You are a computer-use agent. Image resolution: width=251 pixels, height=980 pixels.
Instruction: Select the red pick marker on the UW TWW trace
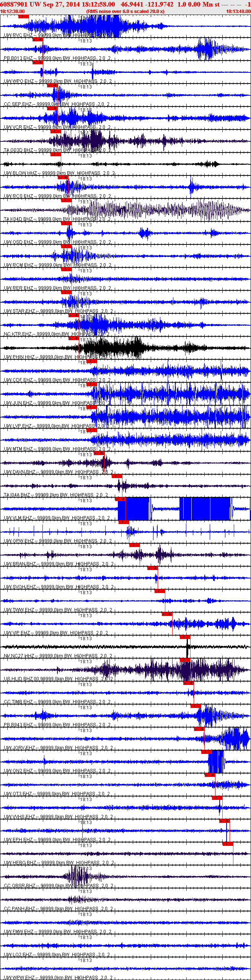click(x=160, y=591)
